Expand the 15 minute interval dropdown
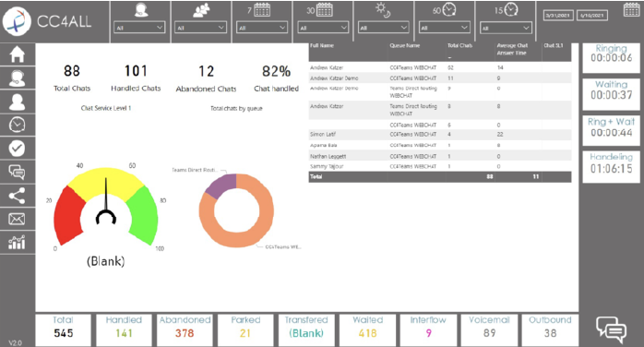 tap(506, 28)
